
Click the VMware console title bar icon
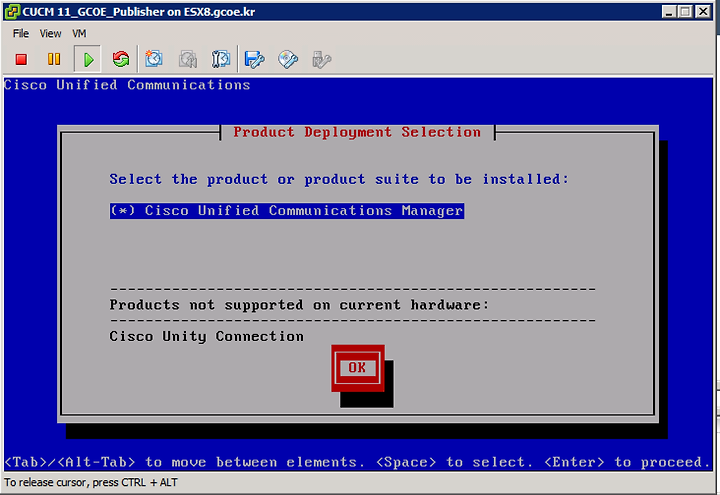point(12,11)
